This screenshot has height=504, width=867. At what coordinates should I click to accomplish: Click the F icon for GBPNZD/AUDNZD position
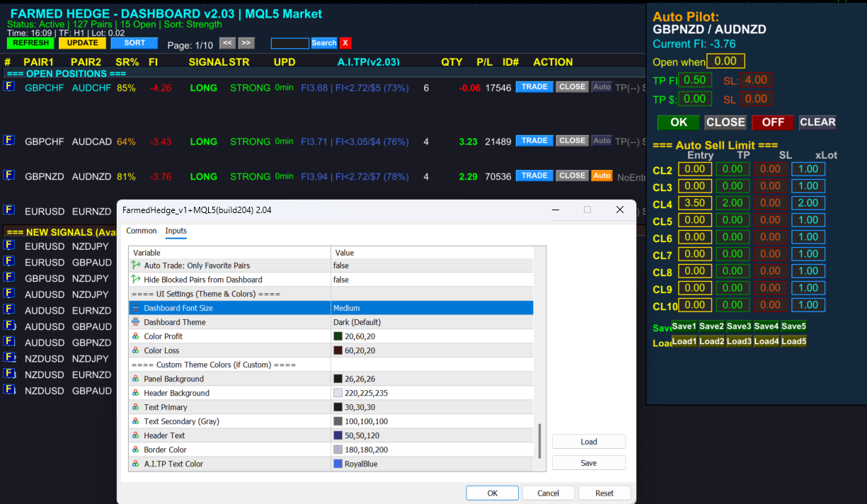click(x=9, y=175)
